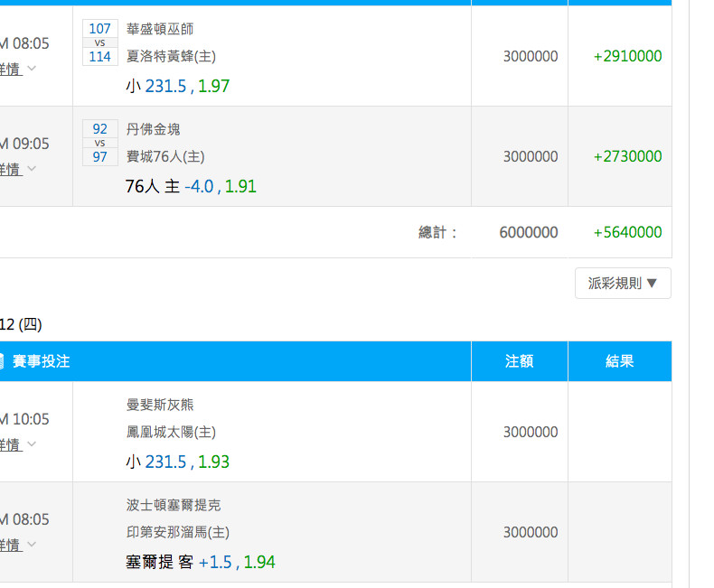Click the total result +5640000

(627, 232)
